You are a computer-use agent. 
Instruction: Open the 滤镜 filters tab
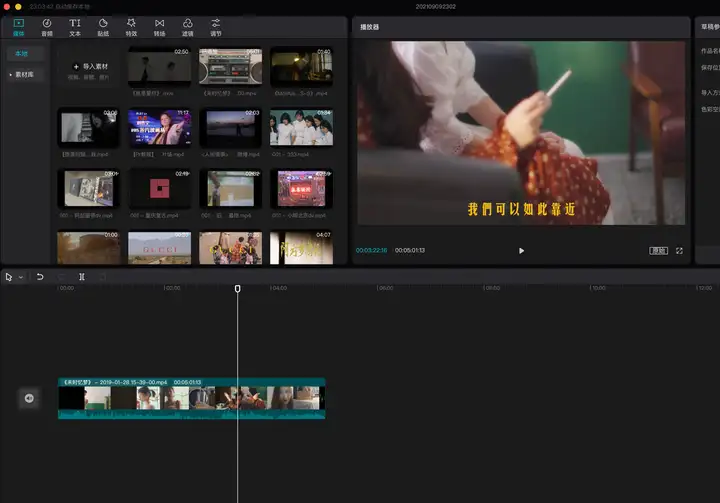pos(187,27)
